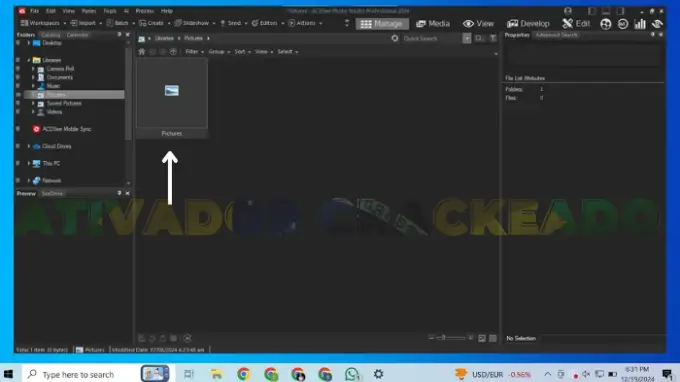The height and width of the screenshot is (382, 680).
Task: Open the Windows Start menu
Action: [8, 374]
